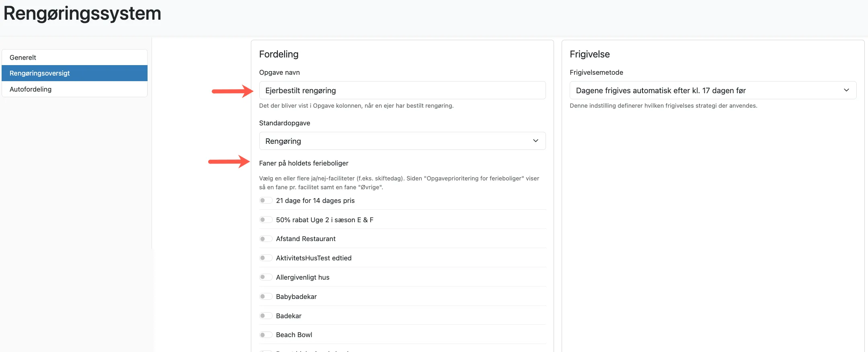
Task: Click the Standardopgave label
Action: (x=285, y=123)
